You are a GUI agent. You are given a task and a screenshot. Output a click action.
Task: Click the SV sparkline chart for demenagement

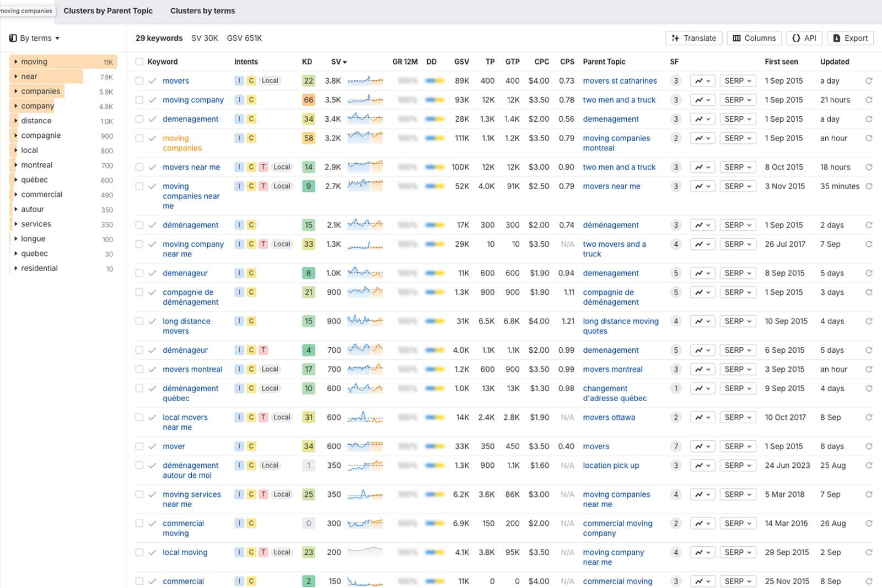pyautogui.click(x=365, y=119)
